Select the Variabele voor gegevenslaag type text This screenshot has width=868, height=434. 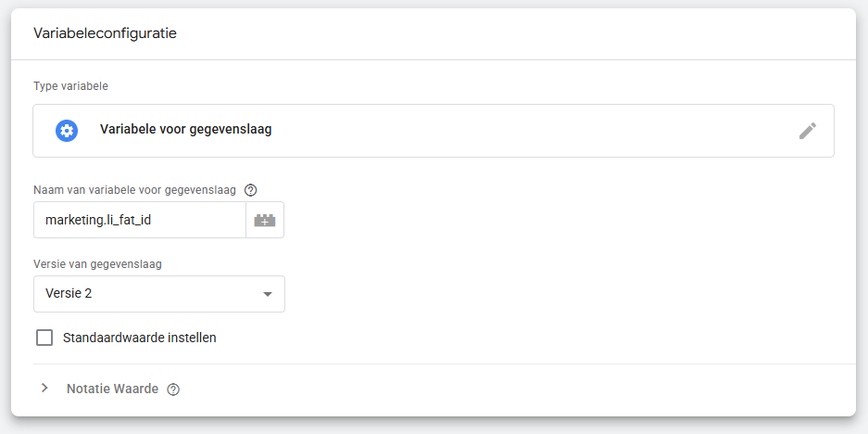(185, 131)
